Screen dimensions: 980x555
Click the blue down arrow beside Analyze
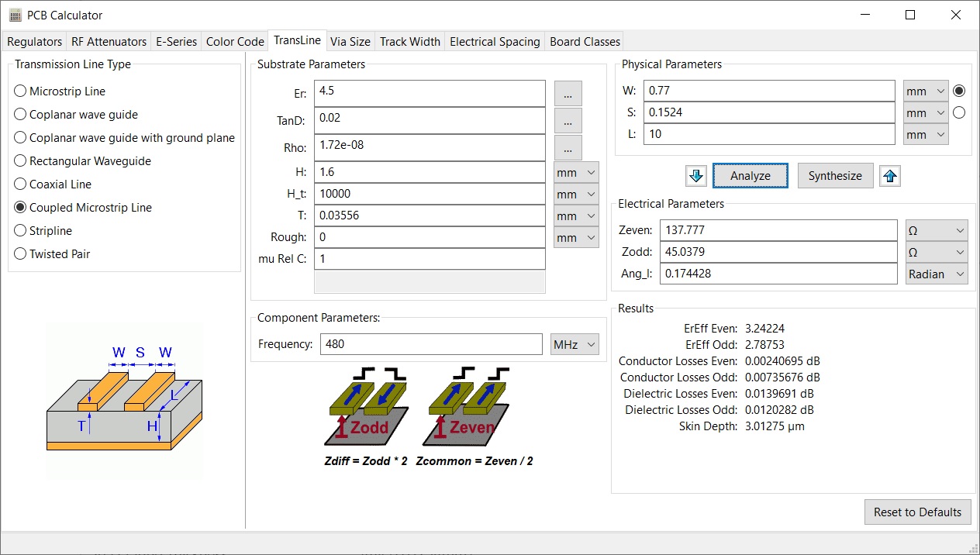(695, 176)
